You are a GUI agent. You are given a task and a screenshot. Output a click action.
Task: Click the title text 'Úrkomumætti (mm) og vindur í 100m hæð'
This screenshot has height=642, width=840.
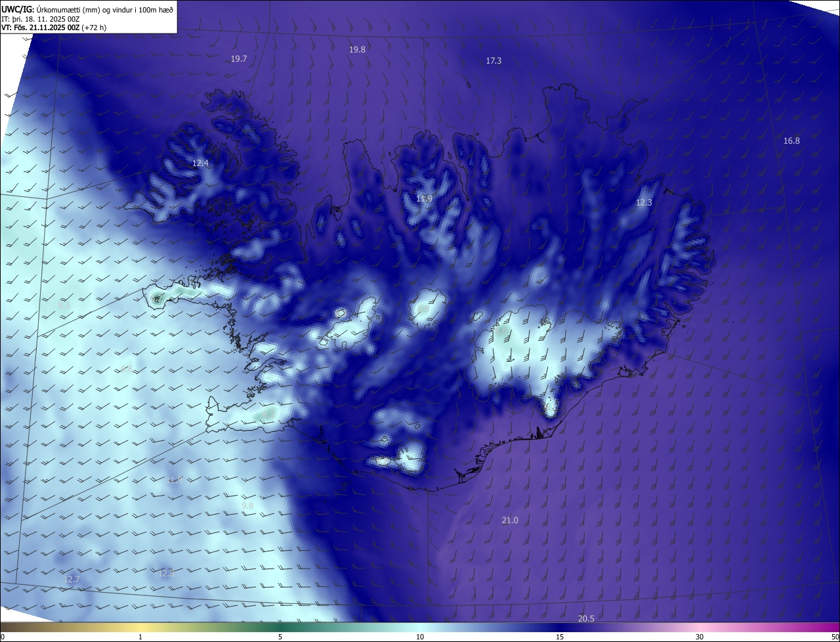(105, 9)
